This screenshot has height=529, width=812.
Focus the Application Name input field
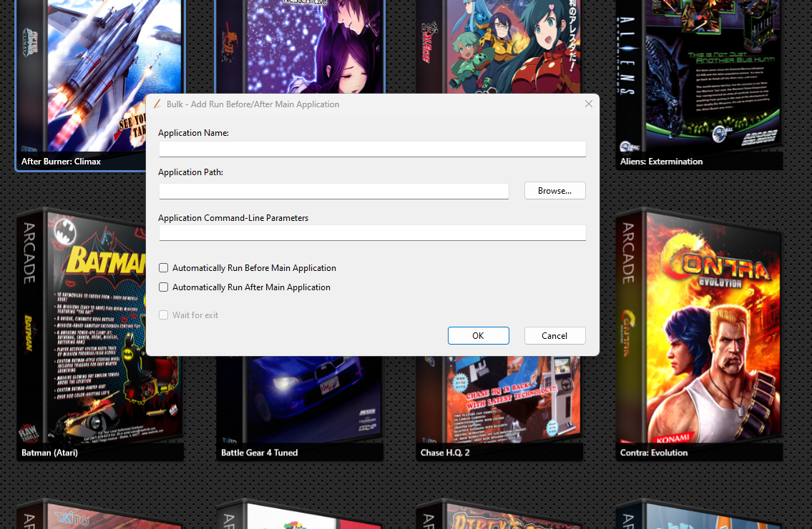[x=372, y=149]
